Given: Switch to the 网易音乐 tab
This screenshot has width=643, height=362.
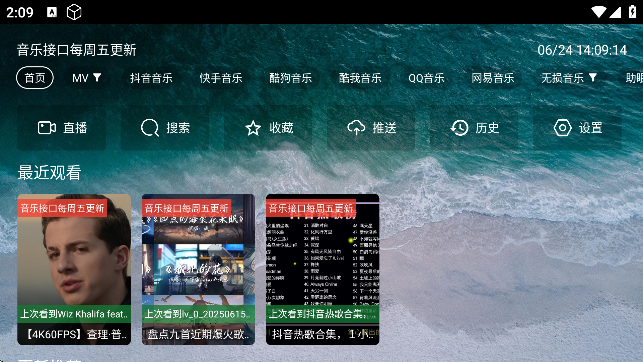Looking at the screenshot, I should (493, 78).
